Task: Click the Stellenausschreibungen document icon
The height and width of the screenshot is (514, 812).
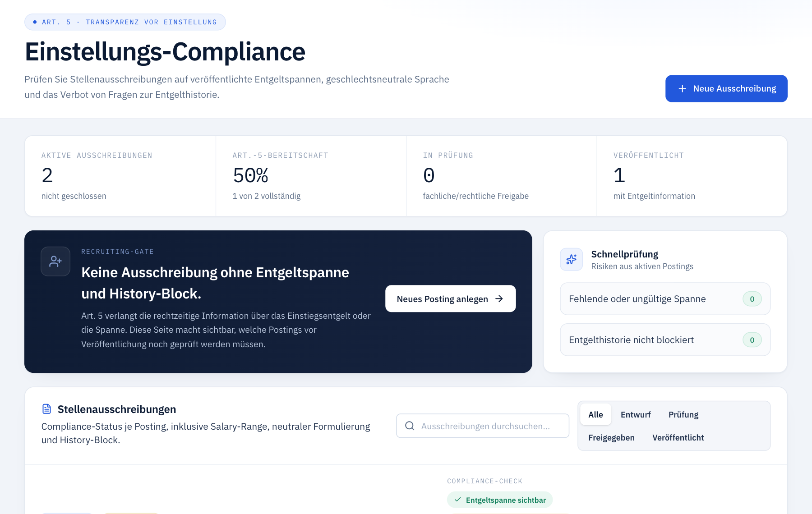Action: (x=46, y=409)
